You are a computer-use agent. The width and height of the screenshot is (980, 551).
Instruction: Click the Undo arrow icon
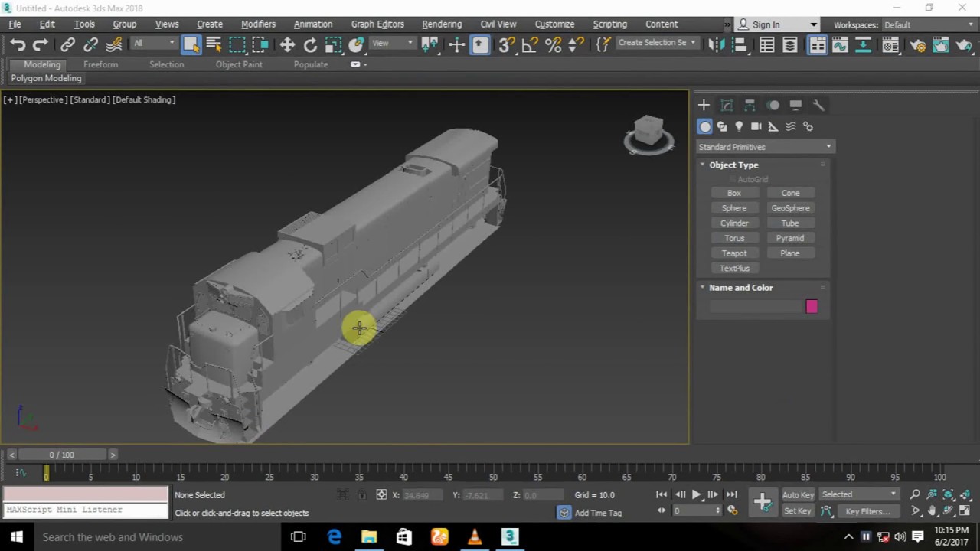pos(18,45)
